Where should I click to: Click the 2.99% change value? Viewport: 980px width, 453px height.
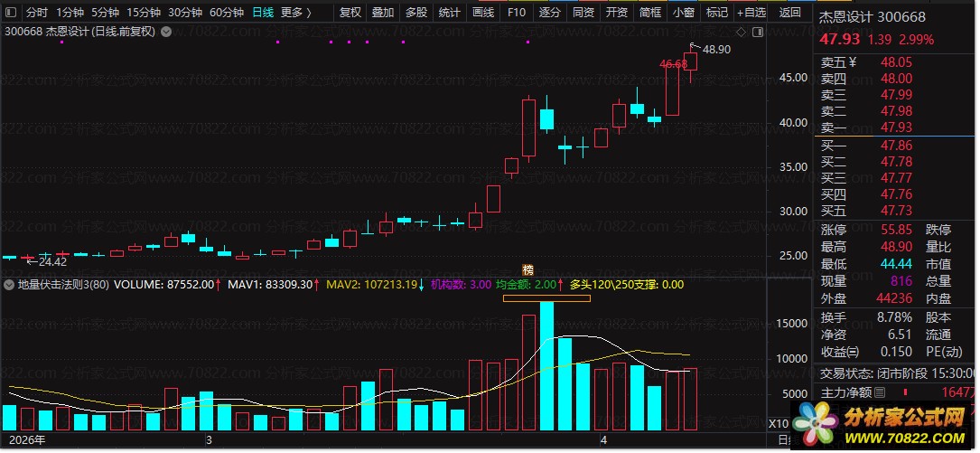[x=916, y=40]
